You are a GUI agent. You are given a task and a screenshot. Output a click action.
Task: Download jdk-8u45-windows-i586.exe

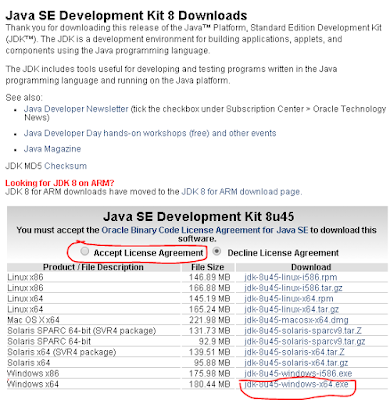coord(298,373)
